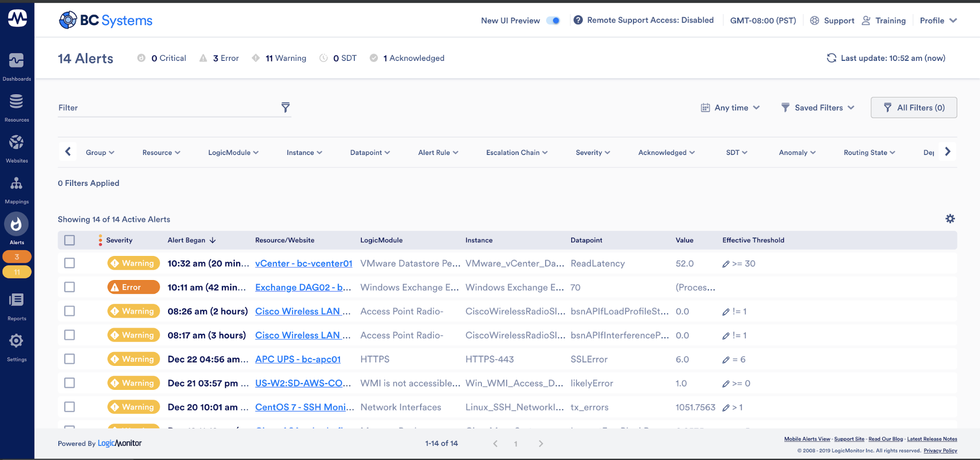Click the Error triangle icon in summary
Screen dimensions: 980x460
[x=203, y=58]
